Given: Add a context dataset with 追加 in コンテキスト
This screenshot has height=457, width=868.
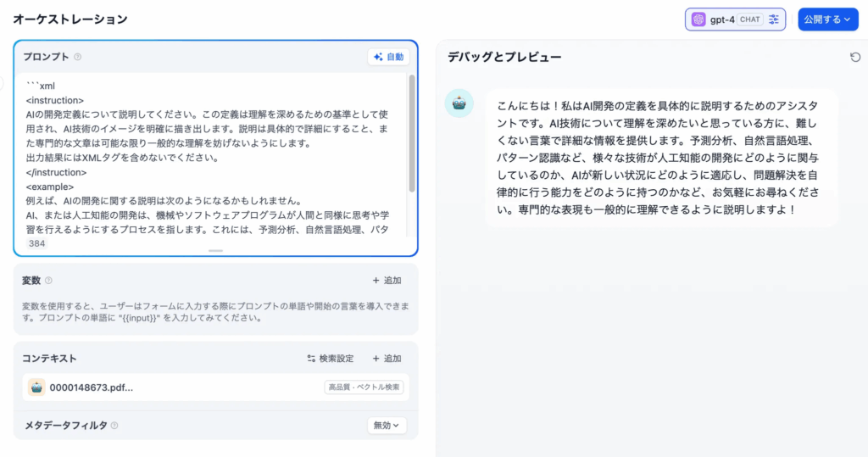Looking at the screenshot, I should pyautogui.click(x=387, y=359).
